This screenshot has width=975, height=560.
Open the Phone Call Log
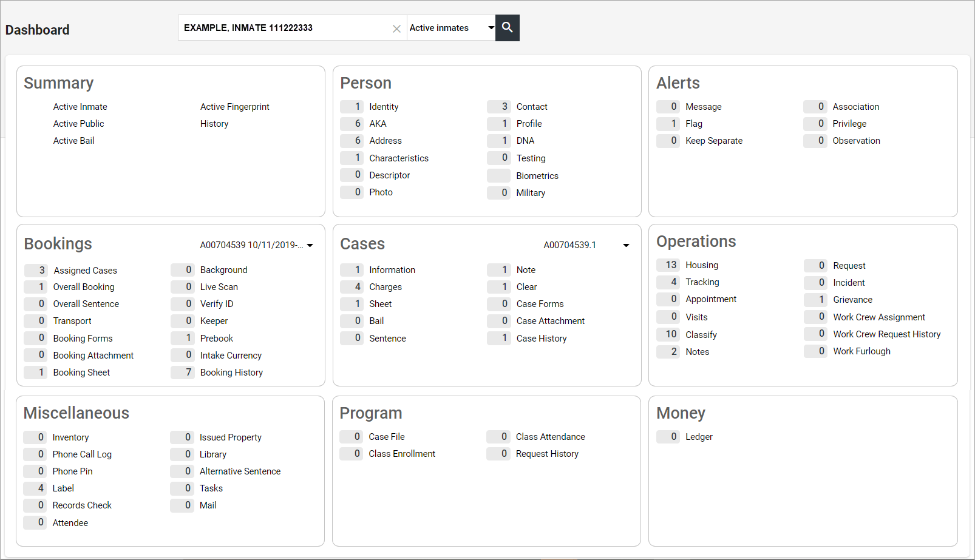click(82, 454)
